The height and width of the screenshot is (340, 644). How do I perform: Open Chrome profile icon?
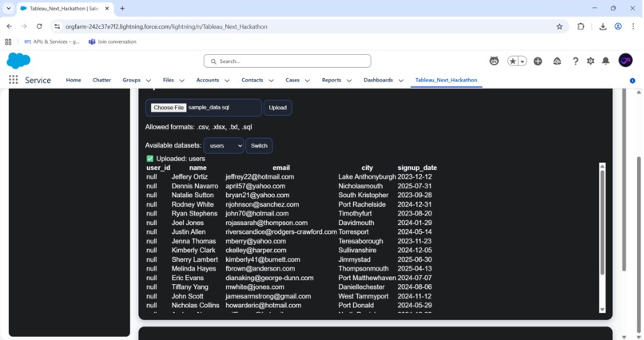[618, 26]
